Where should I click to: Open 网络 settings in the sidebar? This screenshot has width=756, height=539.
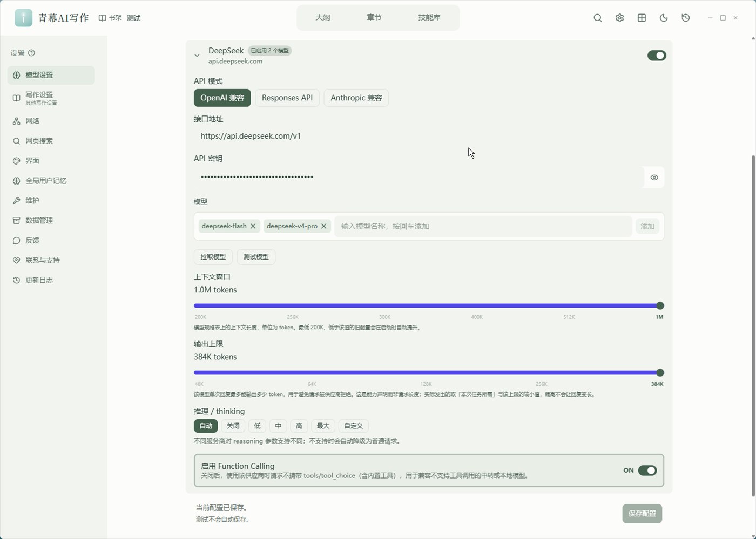pos(51,121)
